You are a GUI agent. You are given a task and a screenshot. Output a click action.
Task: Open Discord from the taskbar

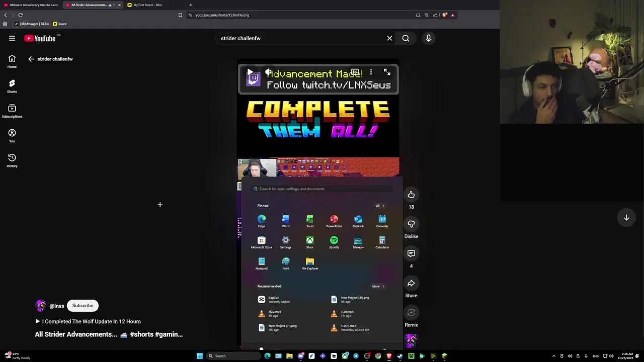click(x=300, y=356)
